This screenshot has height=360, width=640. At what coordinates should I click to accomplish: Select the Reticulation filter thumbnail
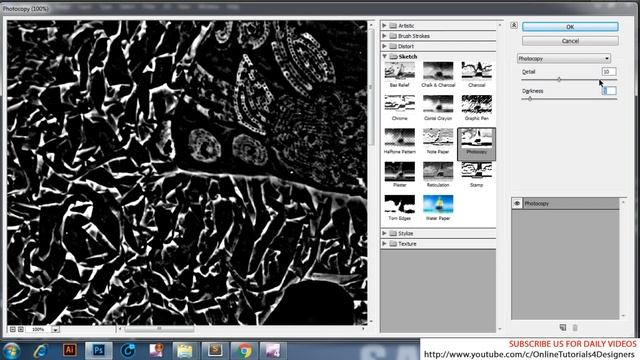[438, 171]
